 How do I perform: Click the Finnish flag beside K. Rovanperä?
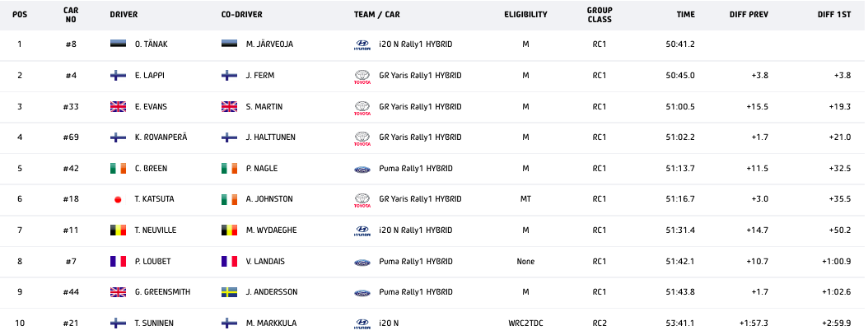click(118, 137)
